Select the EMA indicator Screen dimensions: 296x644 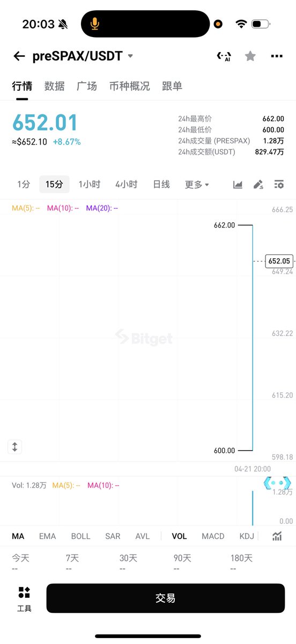pos(47,536)
